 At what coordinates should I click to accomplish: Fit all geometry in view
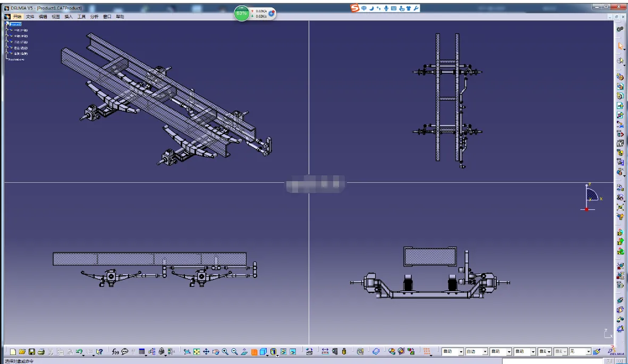point(196,352)
